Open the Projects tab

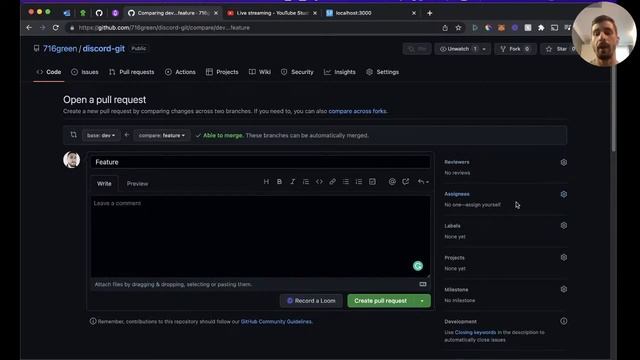[222, 72]
